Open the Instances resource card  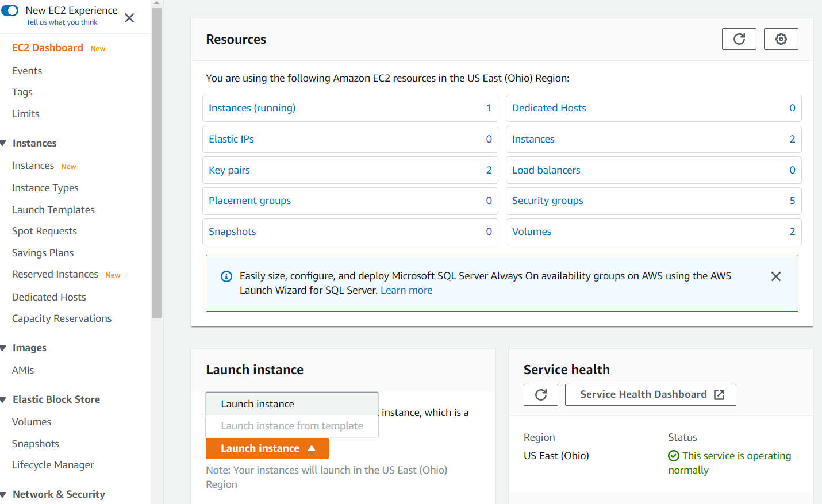pos(654,139)
